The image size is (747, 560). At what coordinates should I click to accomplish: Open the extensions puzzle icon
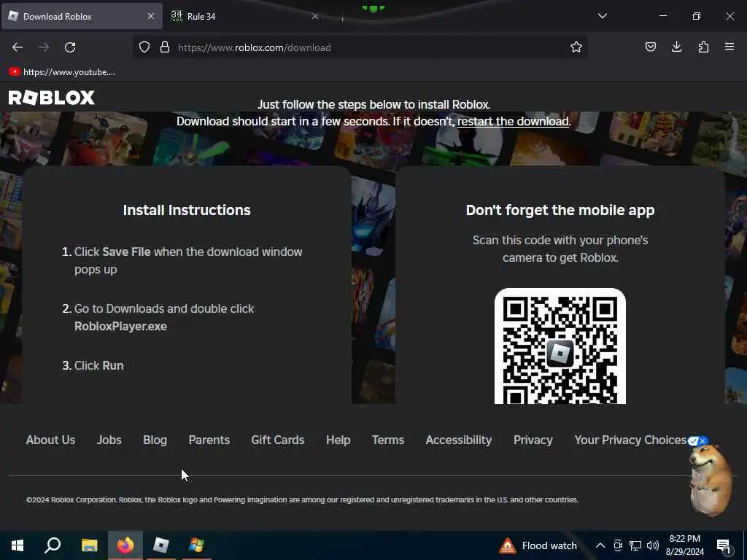tap(703, 47)
